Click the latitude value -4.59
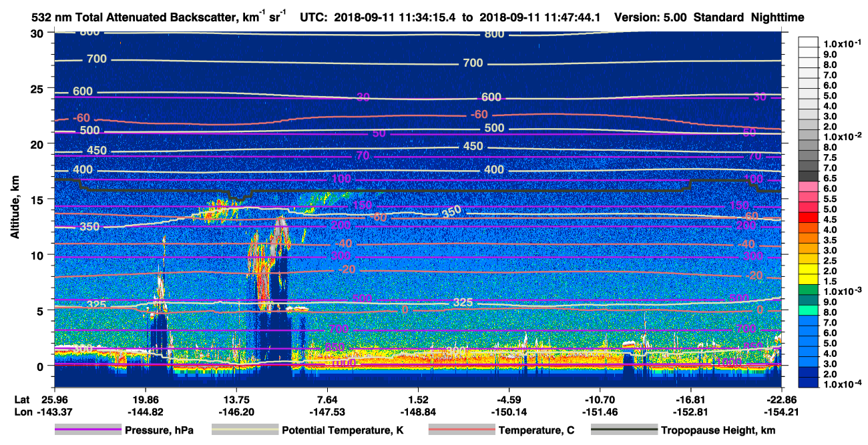 click(x=509, y=399)
